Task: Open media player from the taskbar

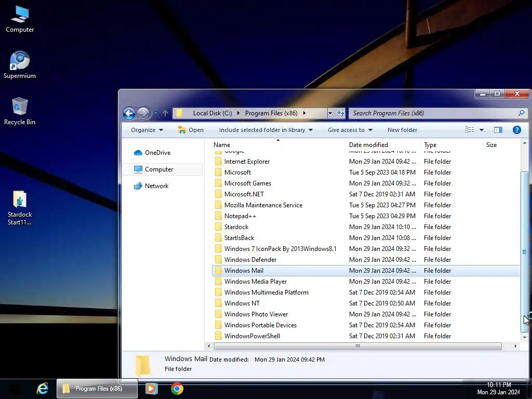Action: [151, 389]
